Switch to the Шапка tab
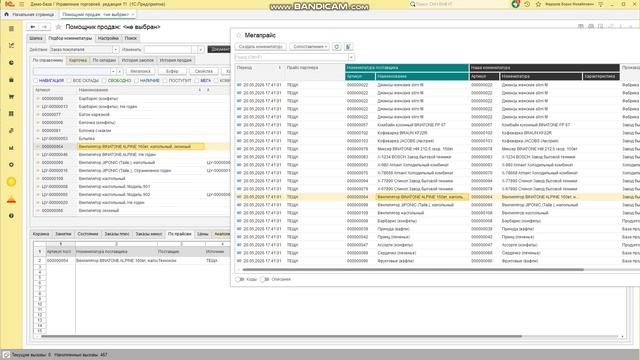Image resolution: width=640 pixels, height=360 pixels. 36,38
